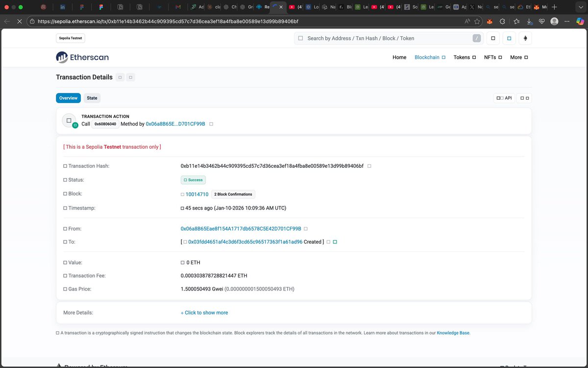Open Read Aloud icon in address bar
The width and height of the screenshot is (588, 368).
click(x=467, y=22)
